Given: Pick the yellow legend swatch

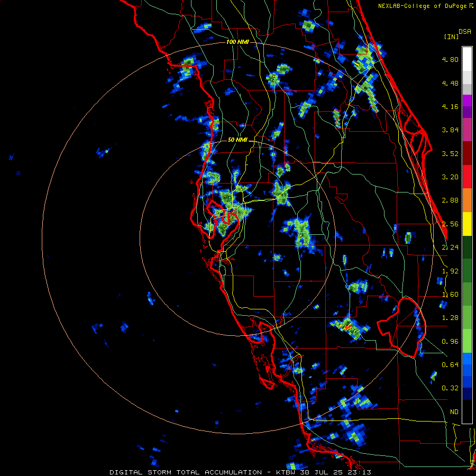Looking at the screenshot, I should (x=467, y=224).
